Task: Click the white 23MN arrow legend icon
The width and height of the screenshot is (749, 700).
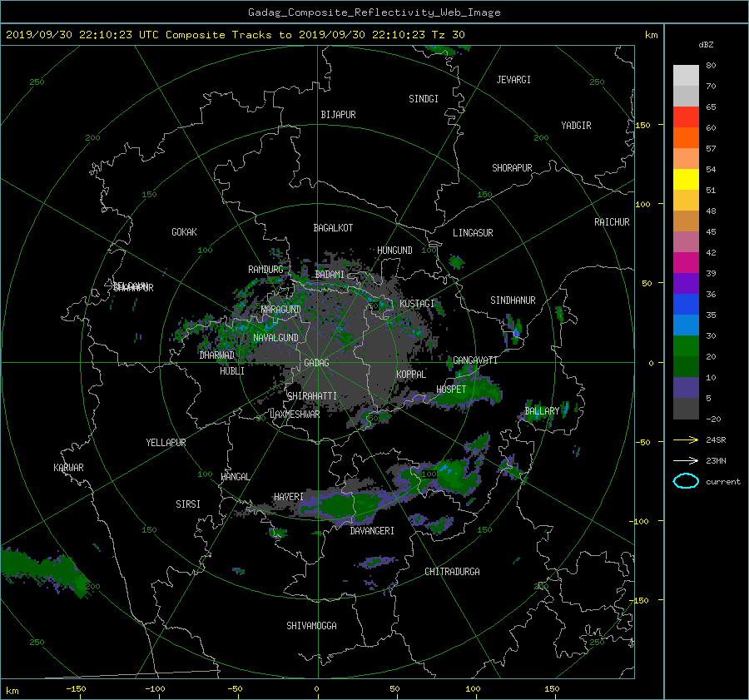Action: point(686,460)
